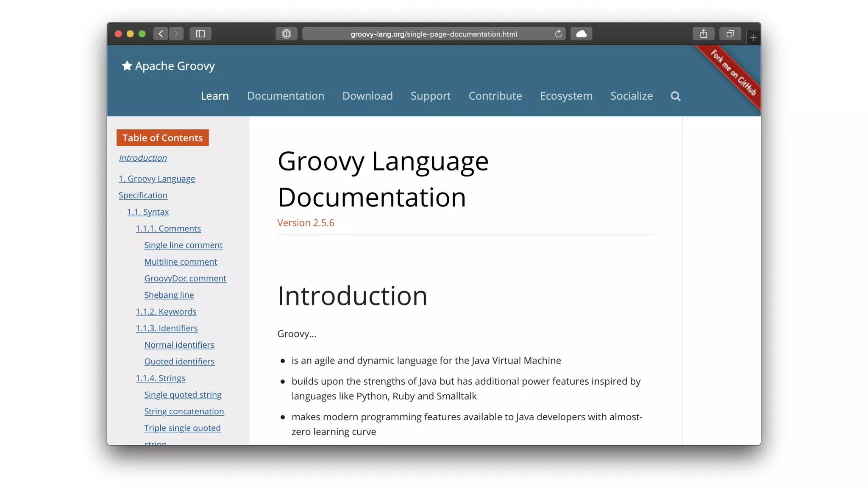The image size is (868, 489).
Task: Click the Safari forward arrow button
Action: click(x=176, y=34)
